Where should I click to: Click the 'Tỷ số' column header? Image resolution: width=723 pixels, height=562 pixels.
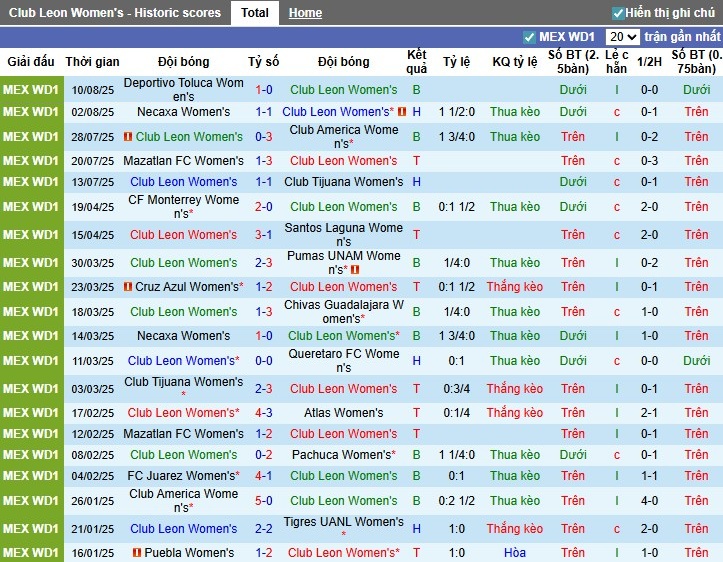pos(264,62)
